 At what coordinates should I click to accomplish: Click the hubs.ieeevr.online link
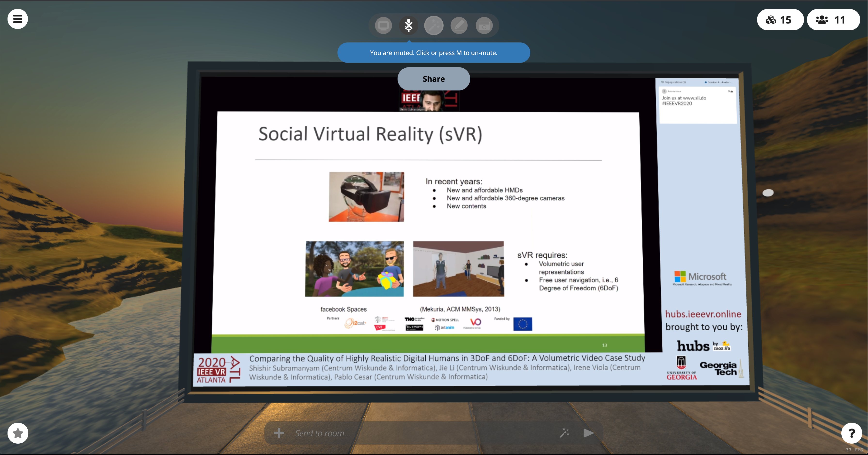pos(703,314)
